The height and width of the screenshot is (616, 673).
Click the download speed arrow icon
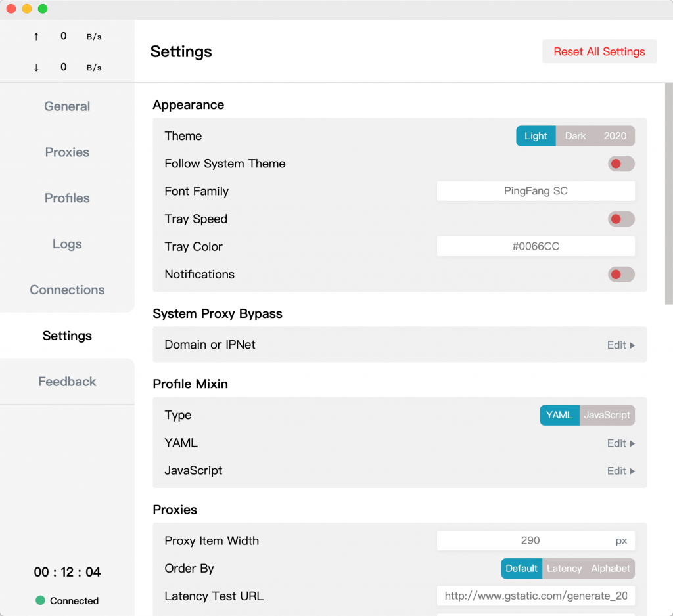pyautogui.click(x=36, y=68)
